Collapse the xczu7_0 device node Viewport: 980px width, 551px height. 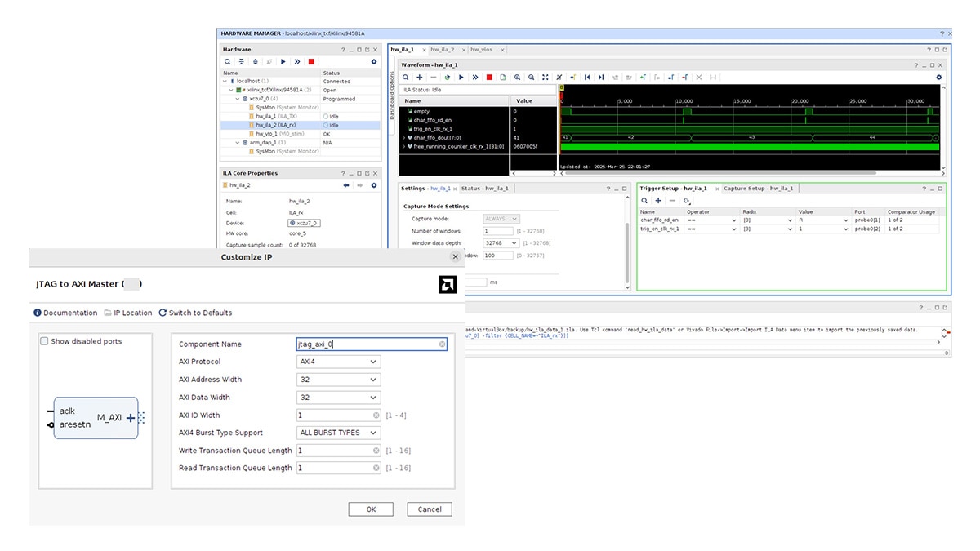pos(237,99)
